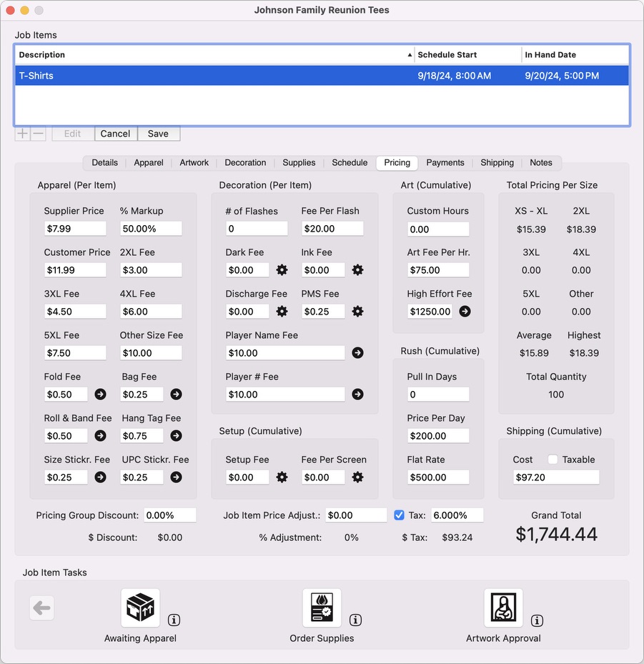Click the gear next to PMS Fee

pos(358,312)
